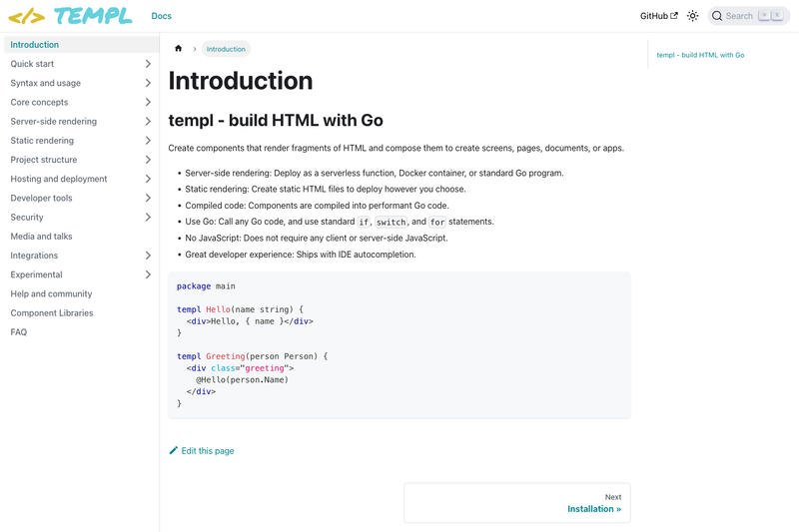The image size is (799, 532).
Task: Open the GitHub external link
Action: click(x=659, y=16)
